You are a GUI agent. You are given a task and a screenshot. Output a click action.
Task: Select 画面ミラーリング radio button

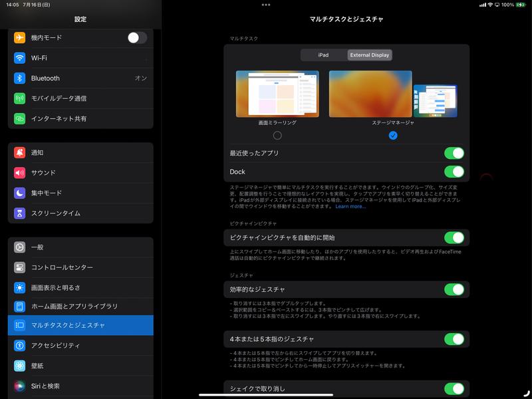(x=278, y=134)
